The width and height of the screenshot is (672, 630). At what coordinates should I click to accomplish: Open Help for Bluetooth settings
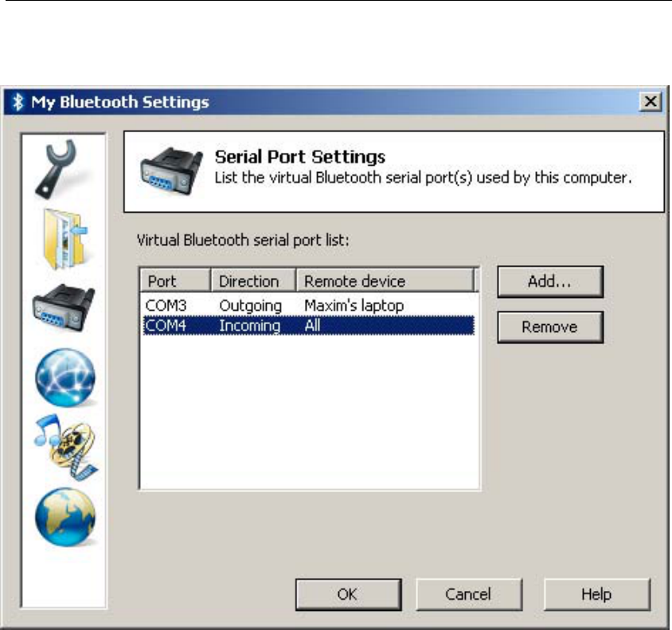click(x=597, y=594)
